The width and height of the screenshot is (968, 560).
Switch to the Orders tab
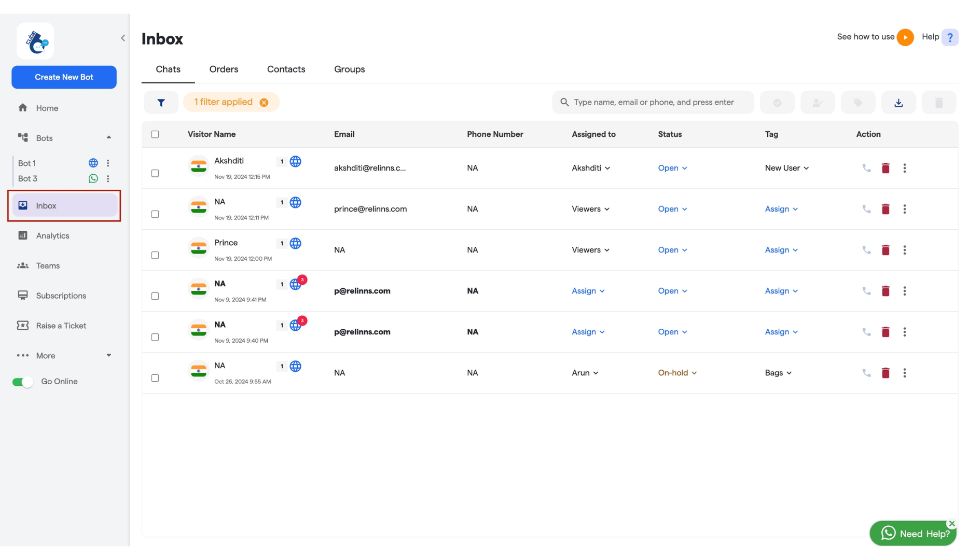[x=224, y=69]
